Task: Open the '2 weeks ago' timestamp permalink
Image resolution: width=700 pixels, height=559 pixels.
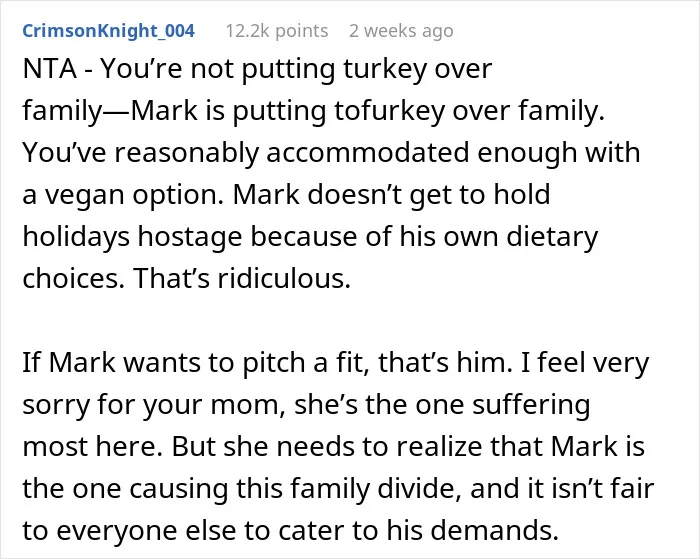Action: click(x=401, y=31)
